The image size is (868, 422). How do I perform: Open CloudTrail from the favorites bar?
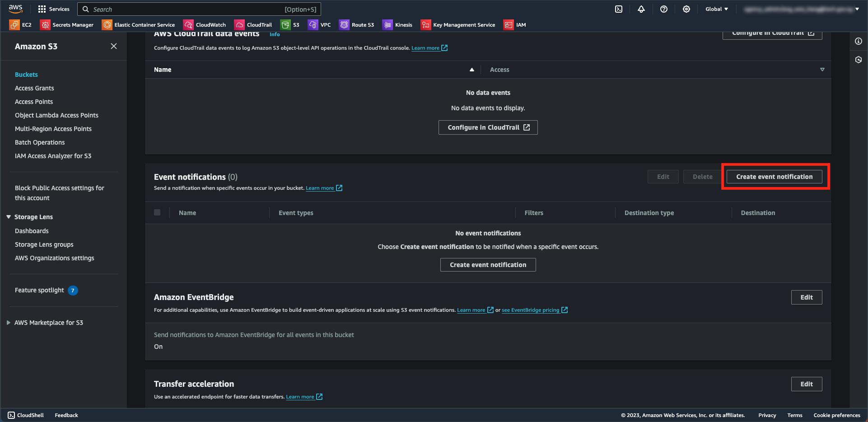(238, 25)
